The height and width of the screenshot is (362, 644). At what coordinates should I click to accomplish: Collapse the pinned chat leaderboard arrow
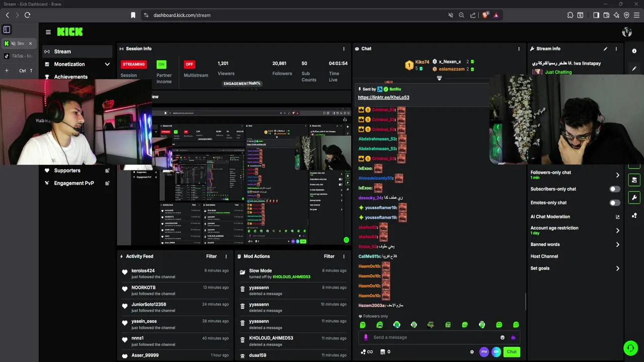439,78
